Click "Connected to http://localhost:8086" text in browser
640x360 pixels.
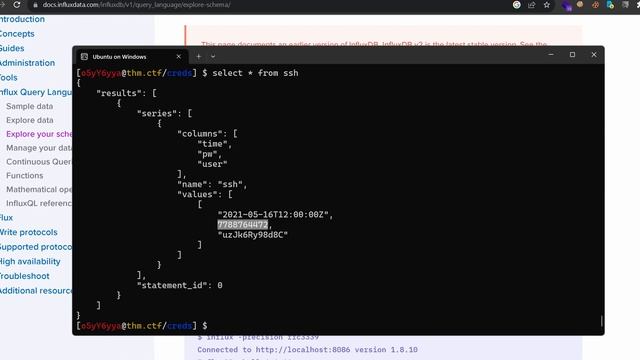point(274,350)
